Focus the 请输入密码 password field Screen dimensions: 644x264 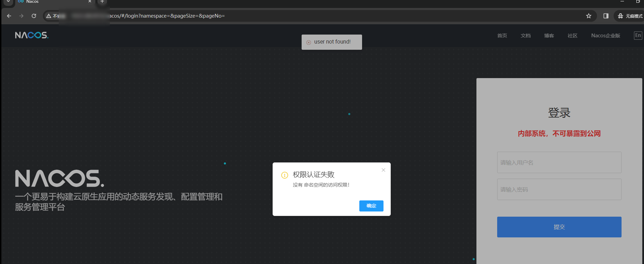(559, 189)
